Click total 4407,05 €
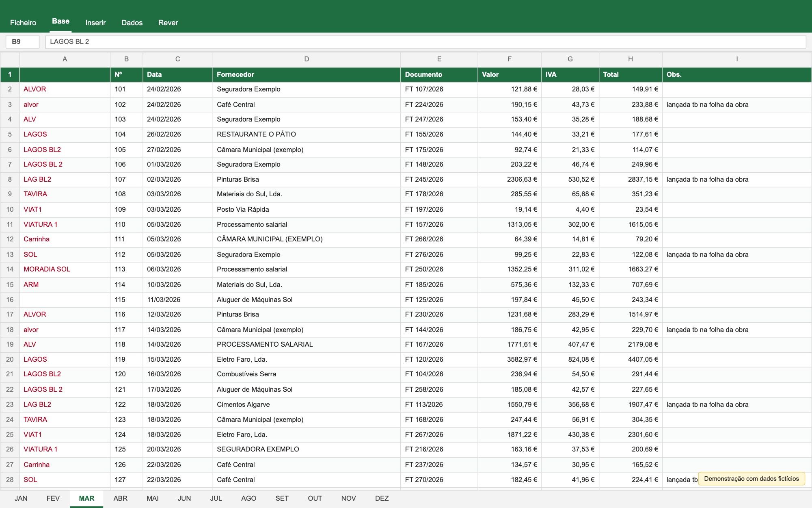 tap(631, 359)
